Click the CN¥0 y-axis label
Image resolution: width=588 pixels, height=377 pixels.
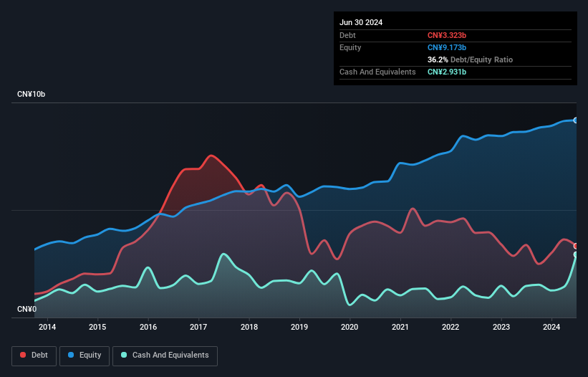[x=27, y=309]
